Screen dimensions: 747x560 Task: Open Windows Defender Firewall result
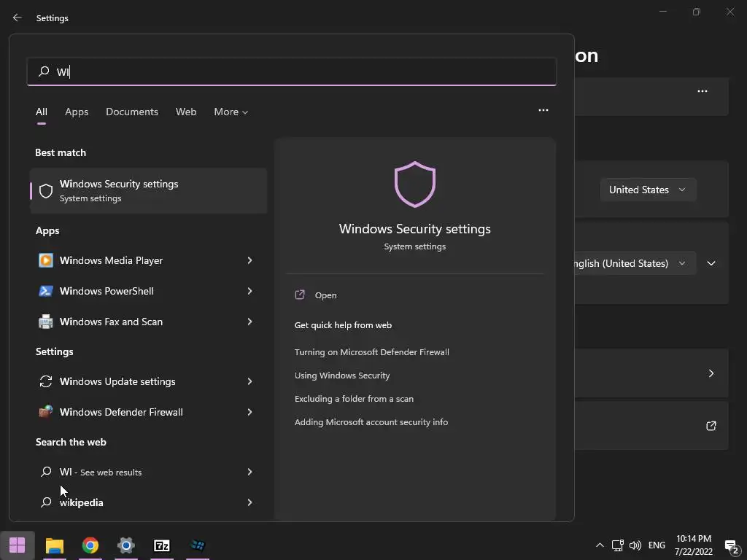pyautogui.click(x=138, y=412)
